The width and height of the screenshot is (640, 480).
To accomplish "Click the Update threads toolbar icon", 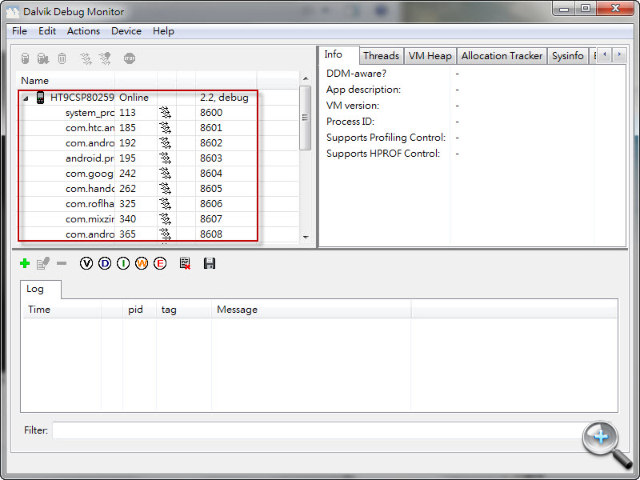I will click(x=86, y=59).
